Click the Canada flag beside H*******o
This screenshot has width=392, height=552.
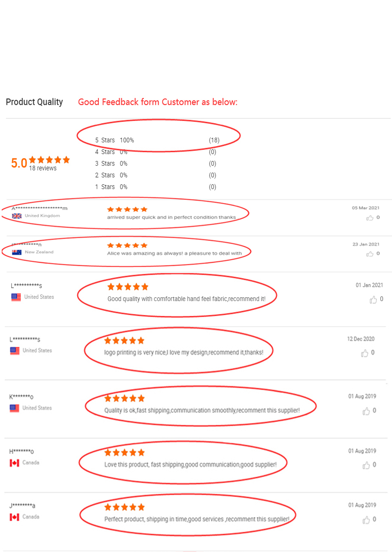[14, 462]
